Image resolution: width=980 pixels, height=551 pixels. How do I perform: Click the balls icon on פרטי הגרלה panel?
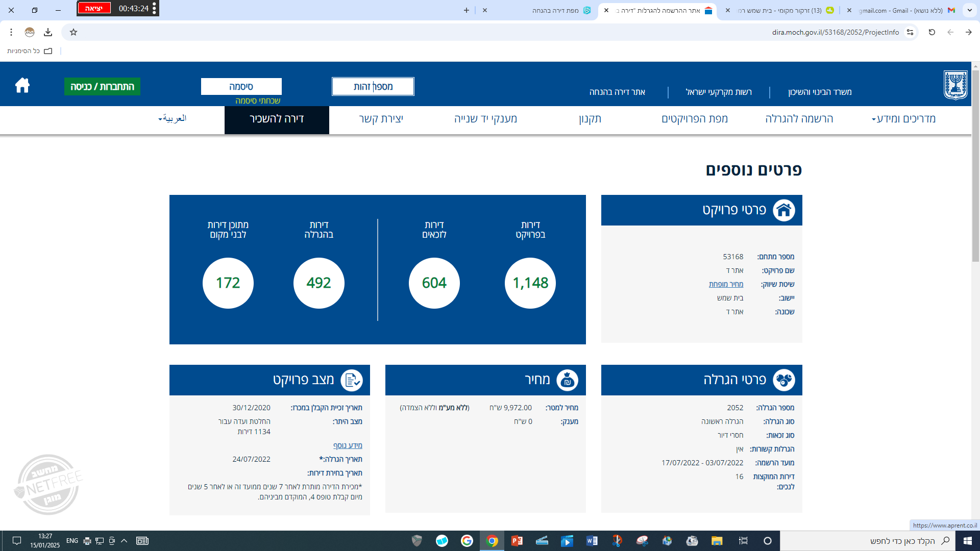point(785,380)
